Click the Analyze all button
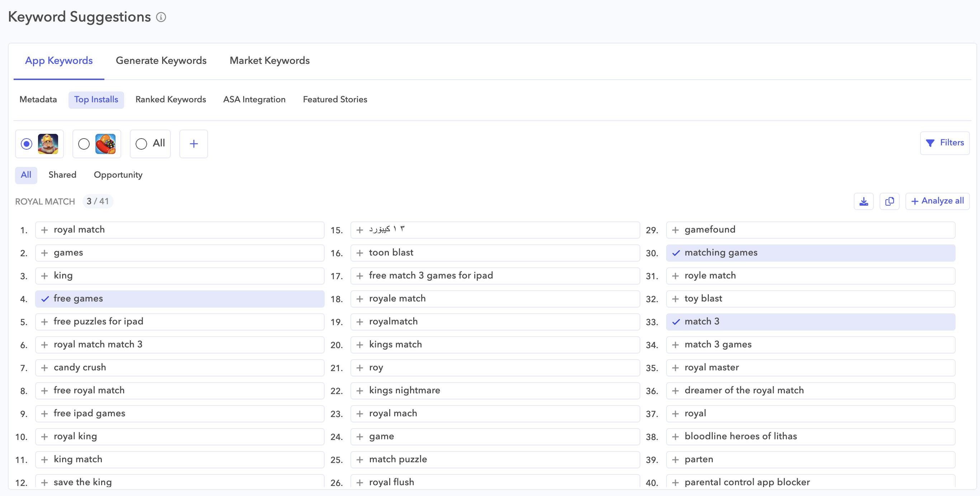980x496 pixels. [x=937, y=201]
